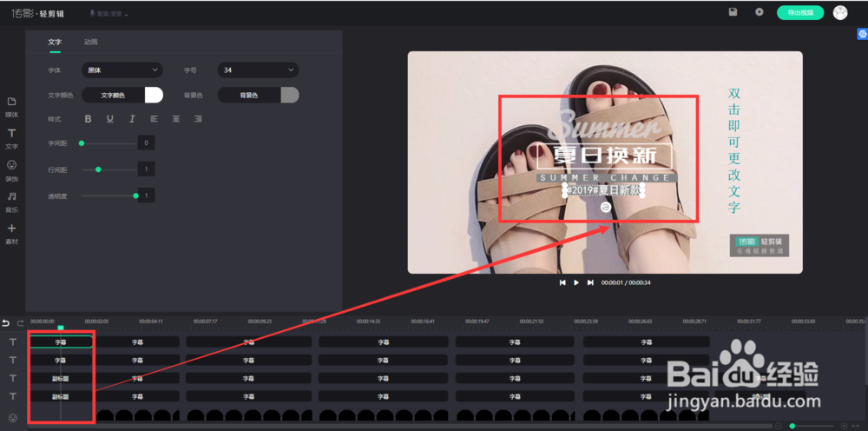The width and height of the screenshot is (868, 431).
Task: Click the second text track T icon
Action: click(x=12, y=360)
